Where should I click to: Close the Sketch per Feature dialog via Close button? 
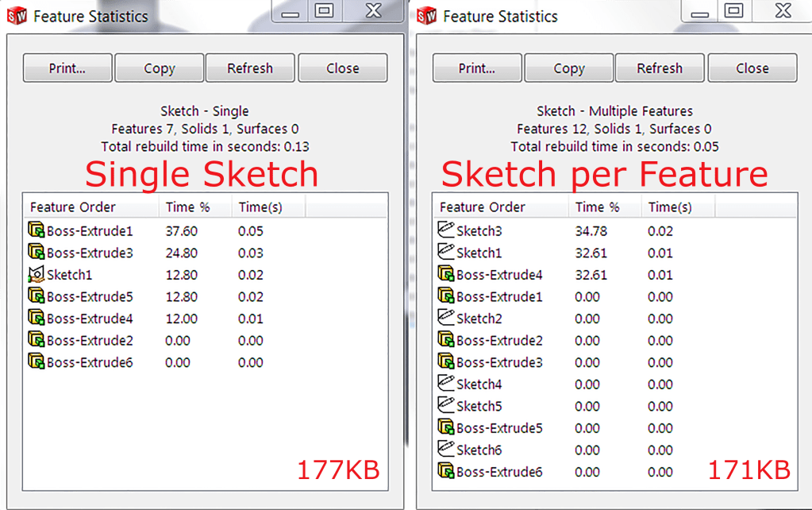coord(751,68)
